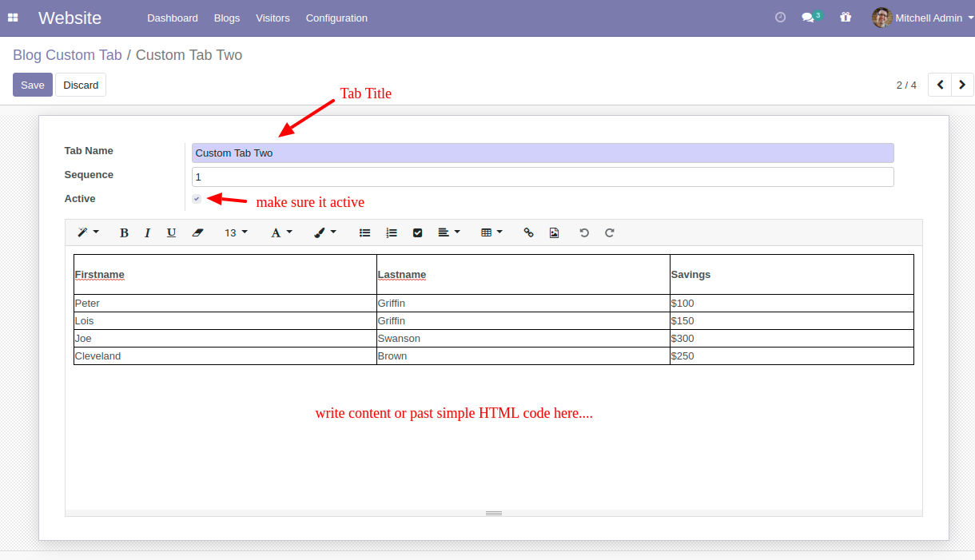Open the magic wand style dropdown
The width and height of the screenshot is (975, 560).
coord(87,232)
